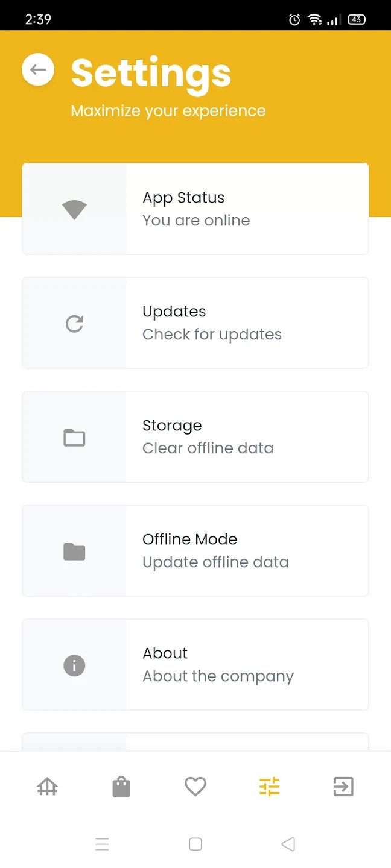Tap the filled folder icon for Offline Mode
The width and height of the screenshot is (391, 868).
[x=74, y=552]
